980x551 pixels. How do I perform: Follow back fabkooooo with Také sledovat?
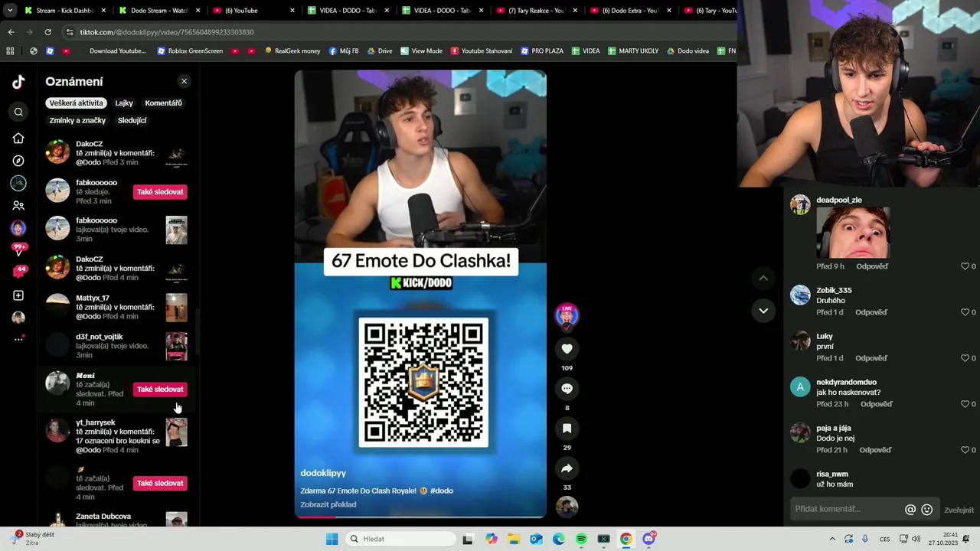pyautogui.click(x=160, y=192)
